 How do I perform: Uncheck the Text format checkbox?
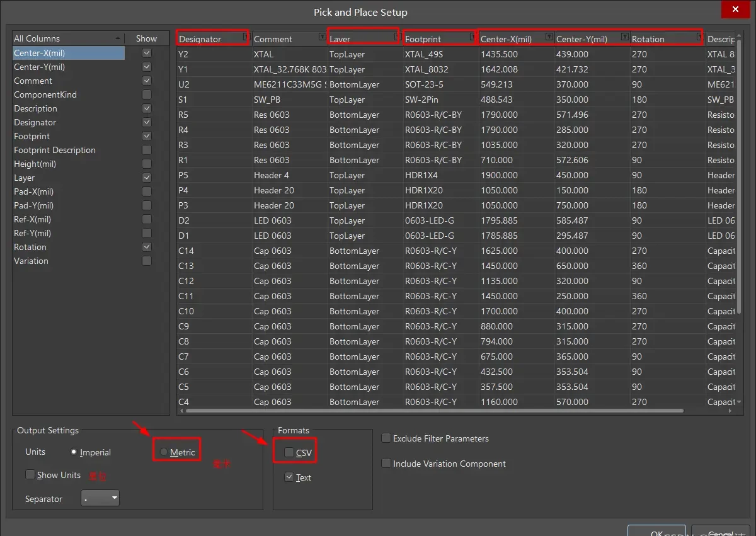pyautogui.click(x=289, y=477)
